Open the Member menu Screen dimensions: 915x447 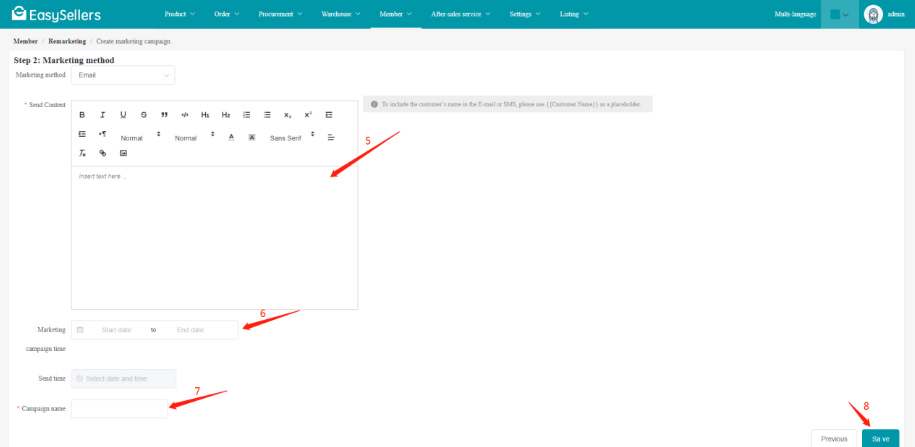click(396, 14)
